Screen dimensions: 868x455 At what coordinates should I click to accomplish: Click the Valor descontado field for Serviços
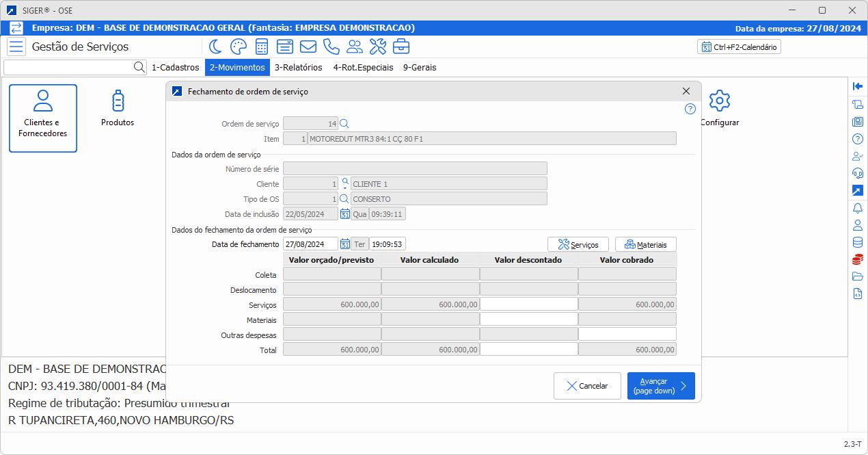pos(528,304)
